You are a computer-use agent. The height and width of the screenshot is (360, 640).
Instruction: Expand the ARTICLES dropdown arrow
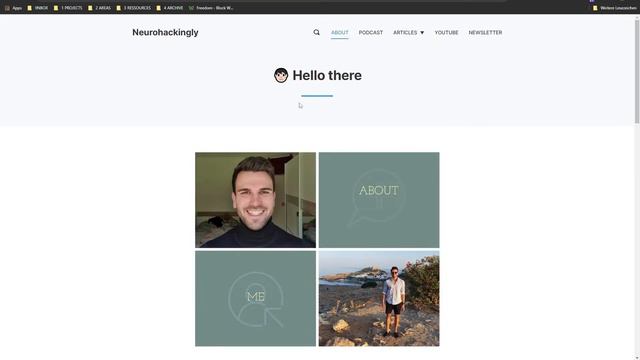pyautogui.click(x=422, y=33)
